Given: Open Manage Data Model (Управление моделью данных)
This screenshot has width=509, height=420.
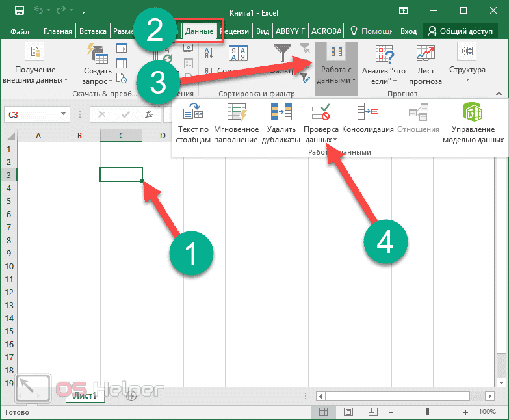Looking at the screenshot, I should click(472, 113).
